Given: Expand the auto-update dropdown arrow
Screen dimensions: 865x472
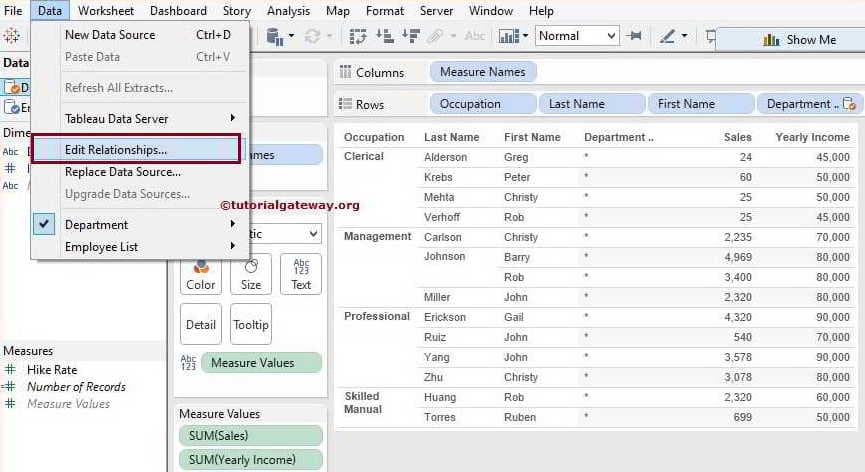Looking at the screenshot, I should (330, 36).
